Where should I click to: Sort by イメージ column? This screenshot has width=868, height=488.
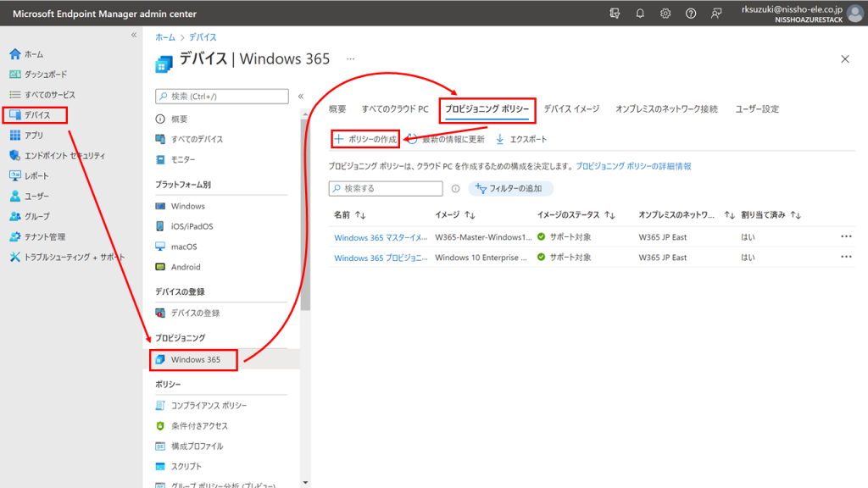point(455,214)
